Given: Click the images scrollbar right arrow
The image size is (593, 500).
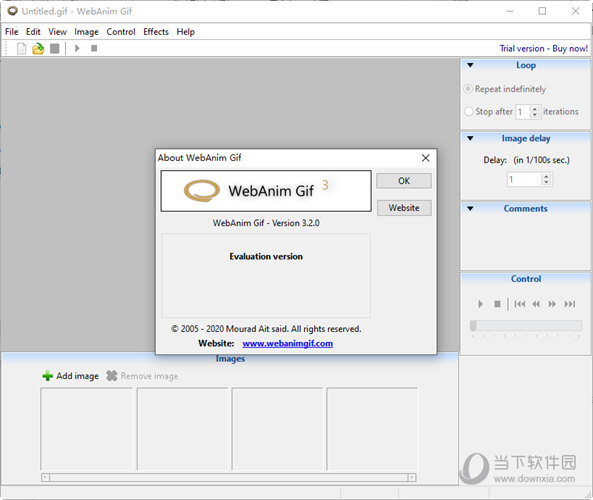Looking at the screenshot, I should 412,478.
